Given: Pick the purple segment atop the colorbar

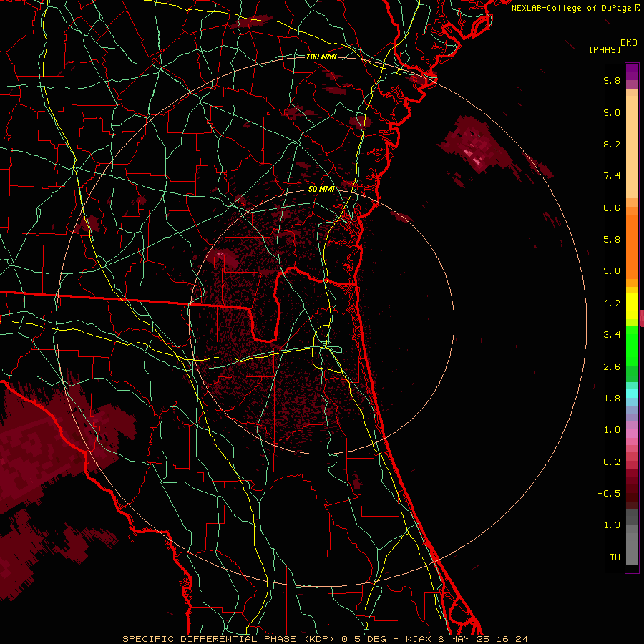Looking at the screenshot, I should pyautogui.click(x=632, y=72).
